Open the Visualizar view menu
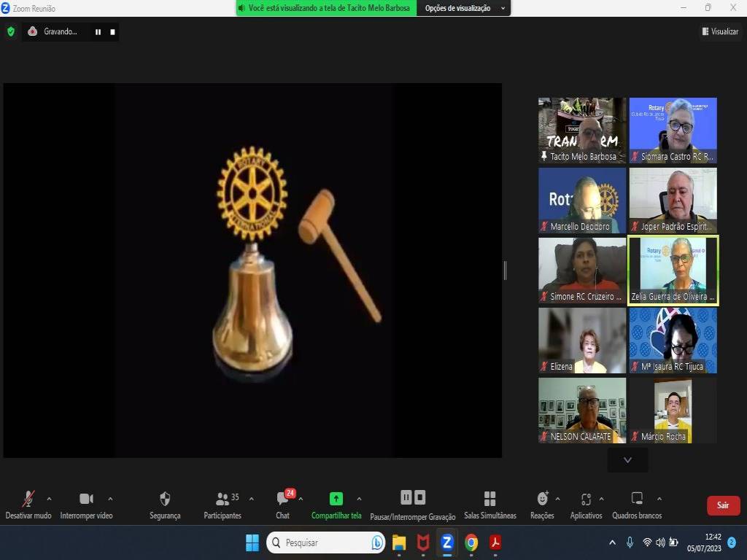Viewport: 747px width, 560px height. (720, 31)
